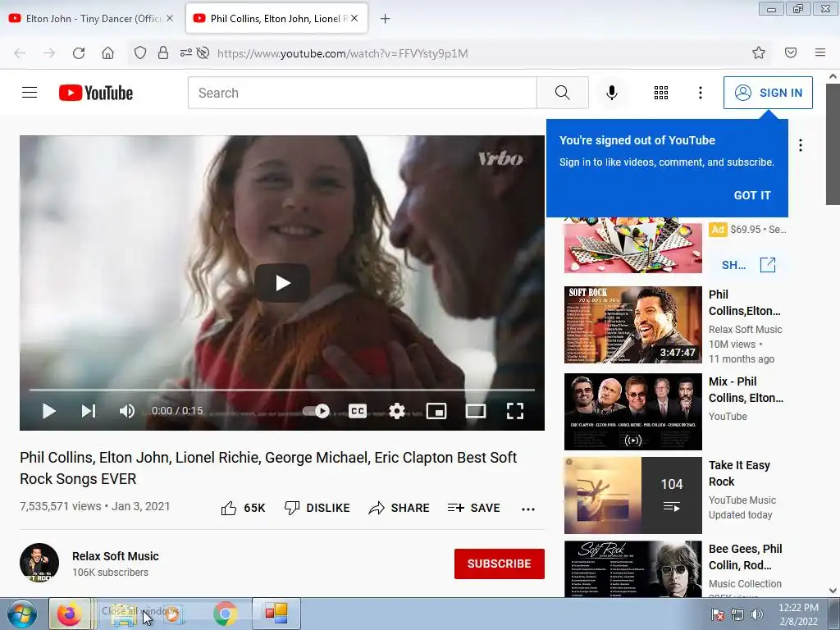This screenshot has width=840, height=630.
Task: Open Bee Gees, Phil Collin video thumbnail
Action: tap(632, 569)
